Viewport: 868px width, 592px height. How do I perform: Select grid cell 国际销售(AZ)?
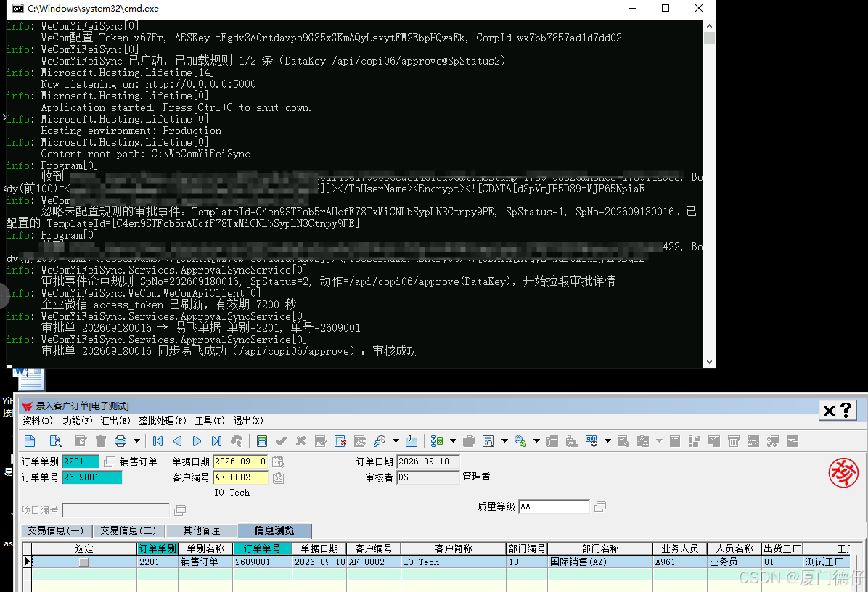tap(600, 562)
